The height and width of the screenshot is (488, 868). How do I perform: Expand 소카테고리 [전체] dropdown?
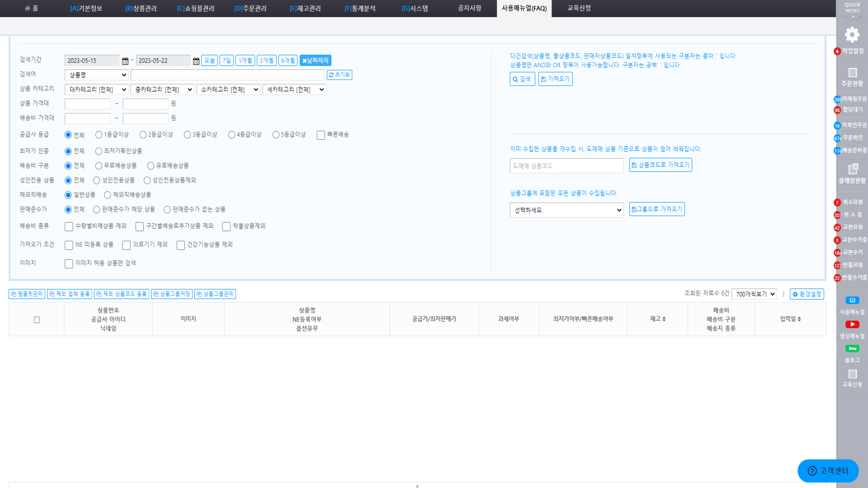(228, 89)
